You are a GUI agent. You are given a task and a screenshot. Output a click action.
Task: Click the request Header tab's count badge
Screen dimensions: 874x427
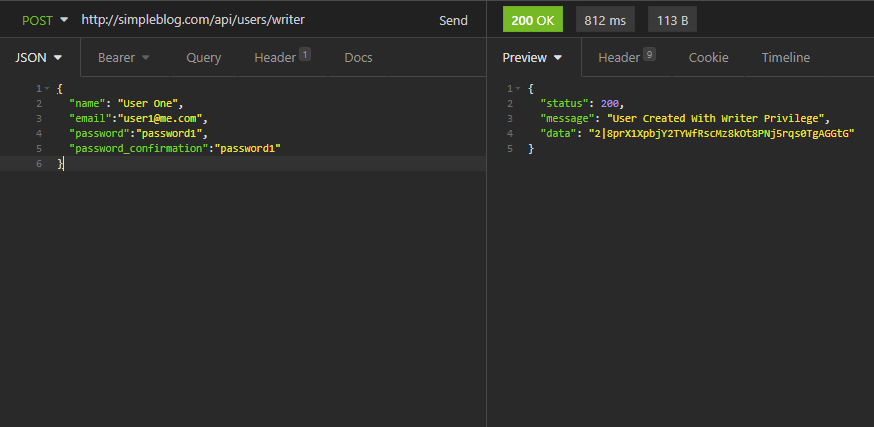tap(304, 54)
